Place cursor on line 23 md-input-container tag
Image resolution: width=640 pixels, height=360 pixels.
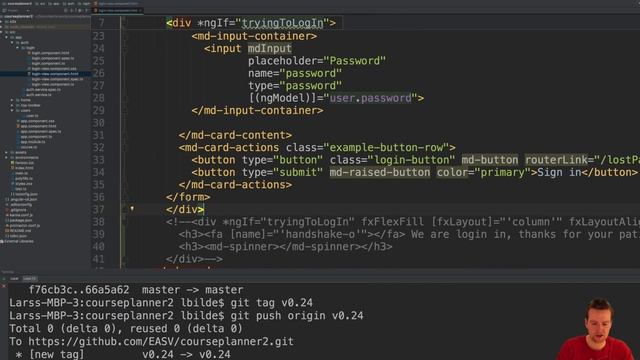254,36
